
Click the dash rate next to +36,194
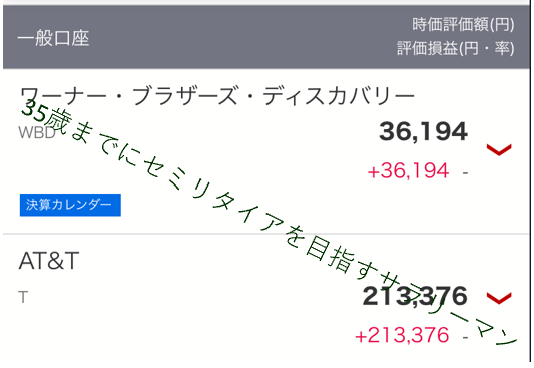tap(465, 172)
